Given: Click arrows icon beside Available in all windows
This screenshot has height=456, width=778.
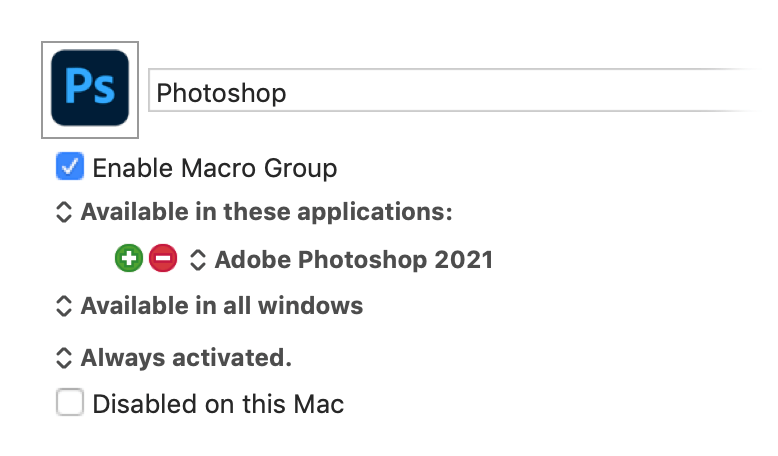Looking at the screenshot, I should pyautogui.click(x=64, y=306).
